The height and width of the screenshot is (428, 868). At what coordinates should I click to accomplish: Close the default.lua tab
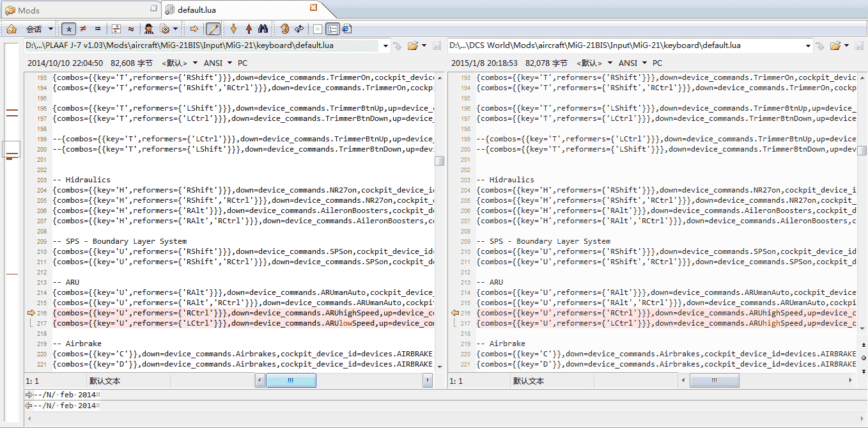click(313, 8)
